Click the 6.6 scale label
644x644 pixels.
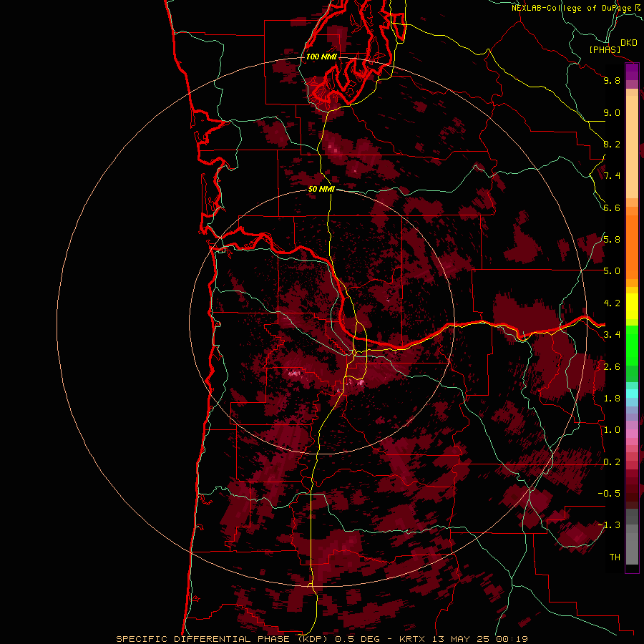pyautogui.click(x=612, y=208)
